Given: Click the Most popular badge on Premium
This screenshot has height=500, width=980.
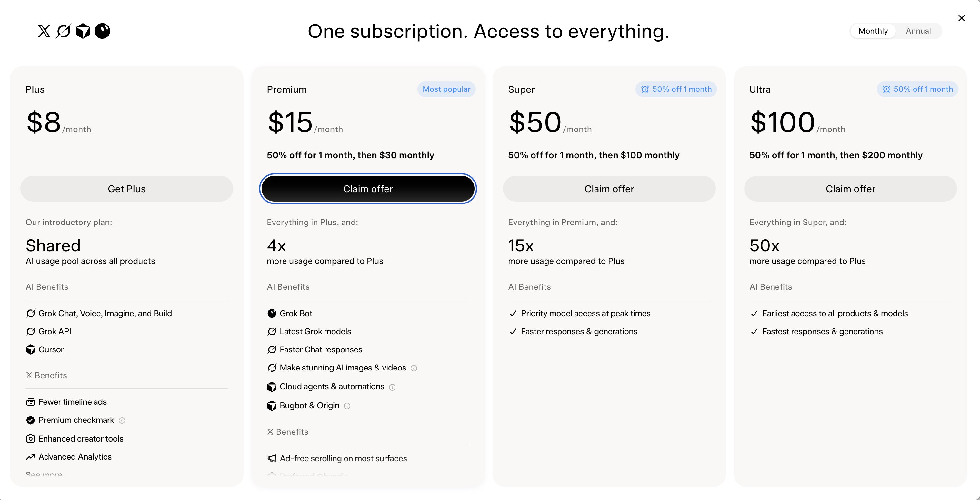Looking at the screenshot, I should tap(446, 89).
